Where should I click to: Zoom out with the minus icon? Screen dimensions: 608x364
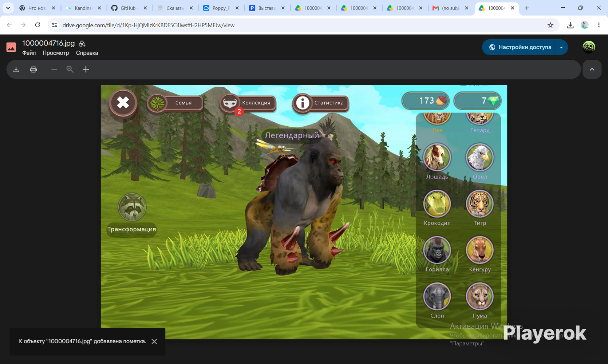[54, 69]
